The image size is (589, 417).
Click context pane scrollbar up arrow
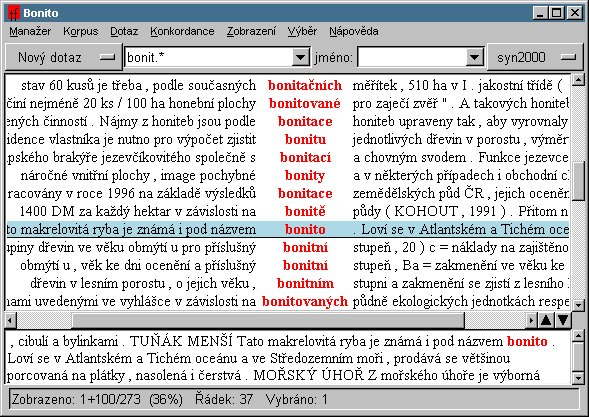click(x=578, y=335)
